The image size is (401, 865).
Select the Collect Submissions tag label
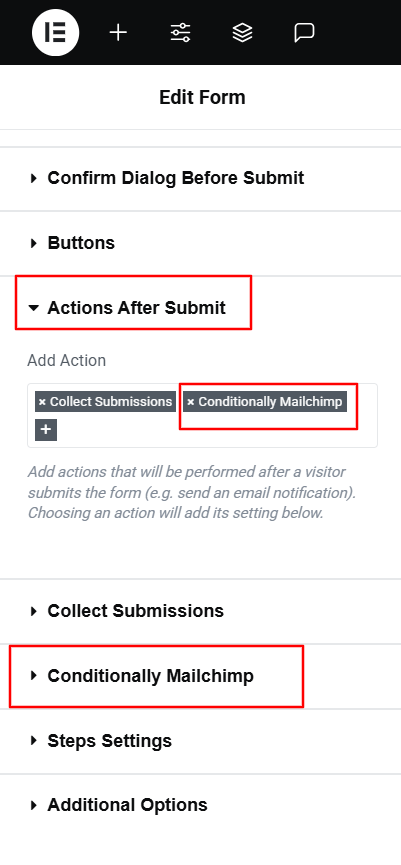111,402
